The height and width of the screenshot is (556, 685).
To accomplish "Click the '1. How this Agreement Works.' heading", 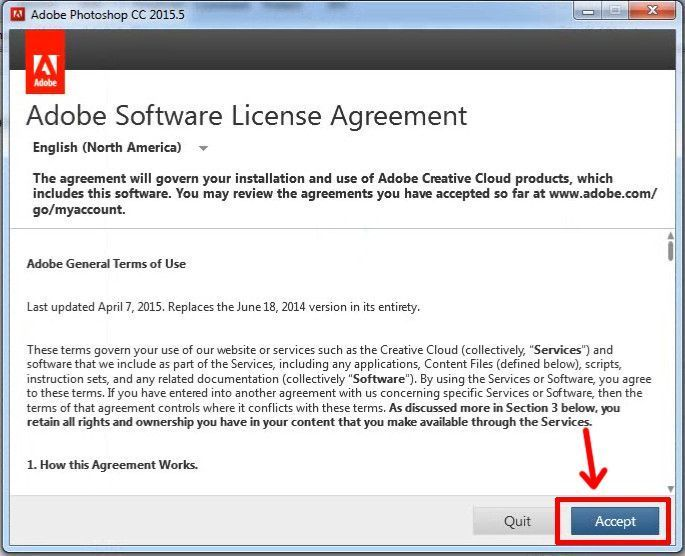I will pyautogui.click(x=112, y=465).
